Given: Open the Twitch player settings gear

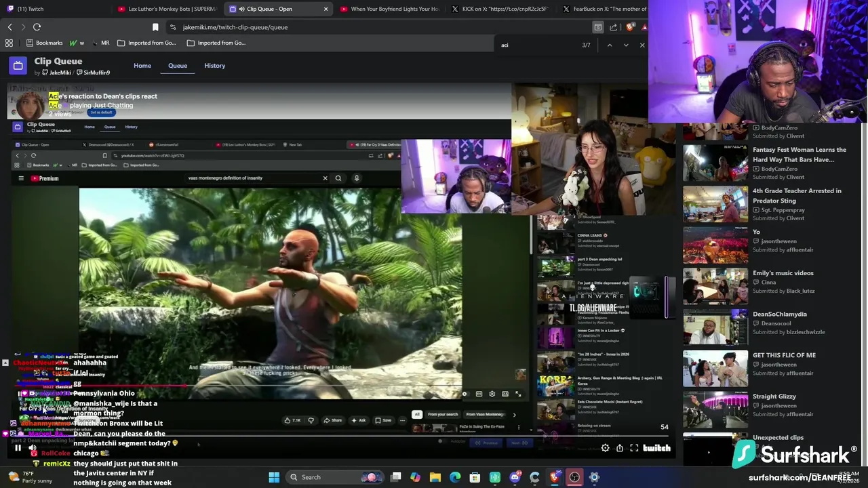Looking at the screenshot, I should pos(605,448).
